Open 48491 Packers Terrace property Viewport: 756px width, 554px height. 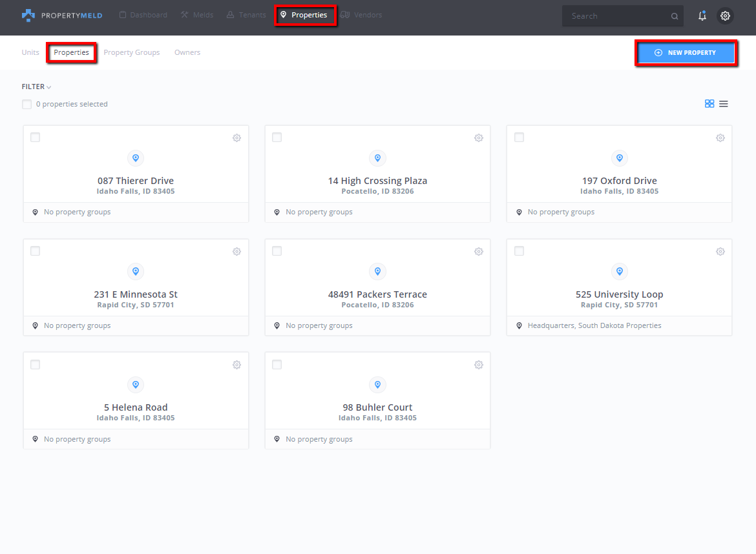[377, 294]
